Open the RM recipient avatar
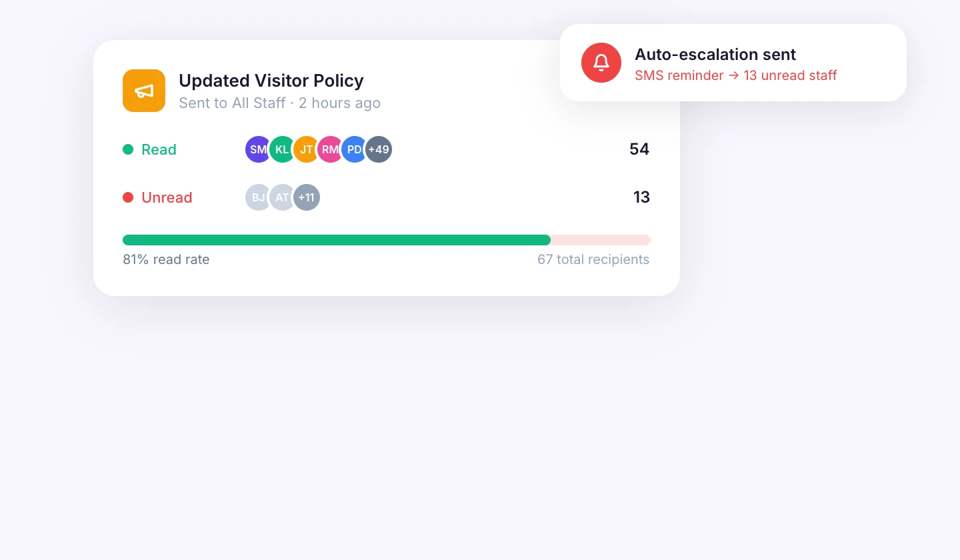The height and width of the screenshot is (560, 960). click(x=331, y=149)
